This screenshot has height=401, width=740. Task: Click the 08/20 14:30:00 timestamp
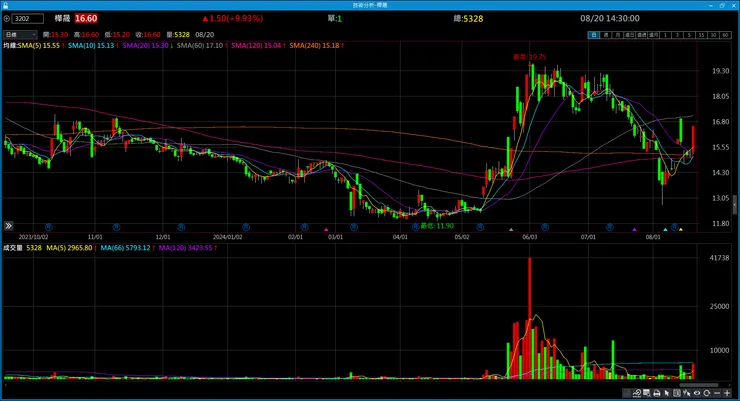point(610,18)
